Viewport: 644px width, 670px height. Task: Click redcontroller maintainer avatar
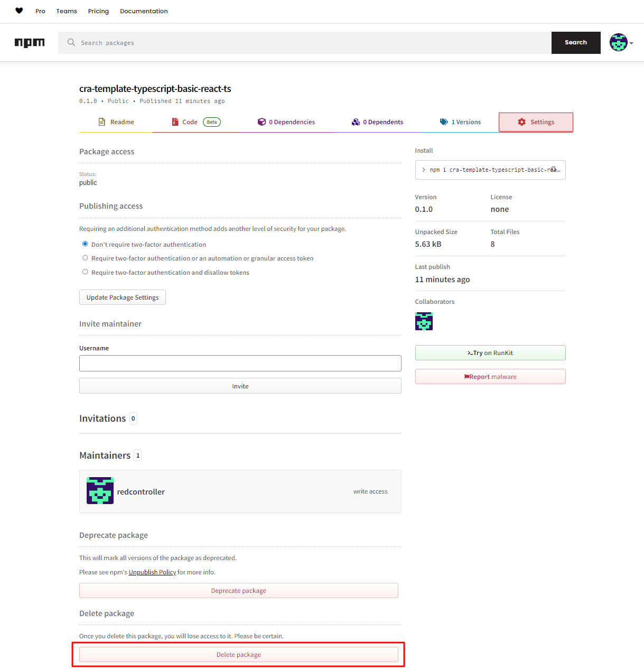click(100, 491)
